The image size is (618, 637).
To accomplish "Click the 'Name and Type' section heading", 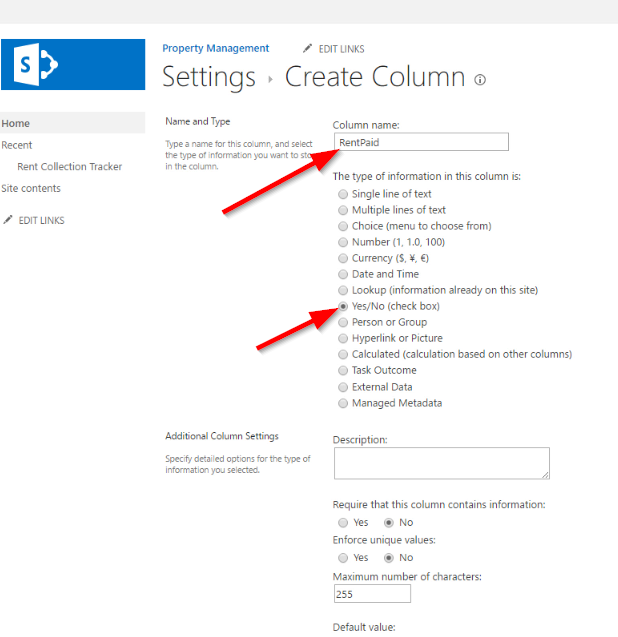I will point(197,121).
